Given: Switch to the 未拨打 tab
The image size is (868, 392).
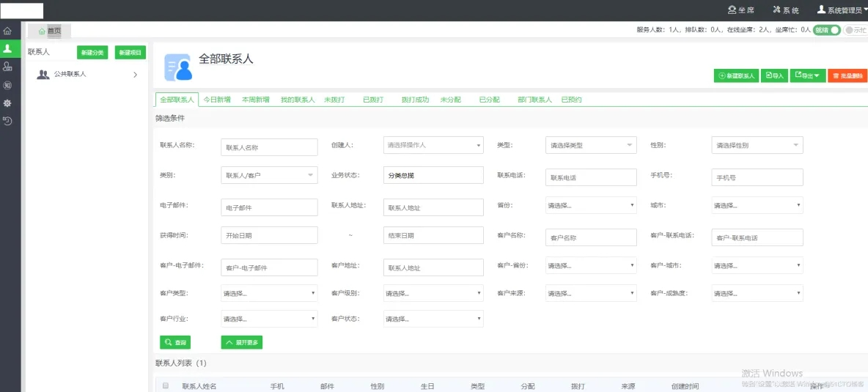Looking at the screenshot, I should 334,100.
